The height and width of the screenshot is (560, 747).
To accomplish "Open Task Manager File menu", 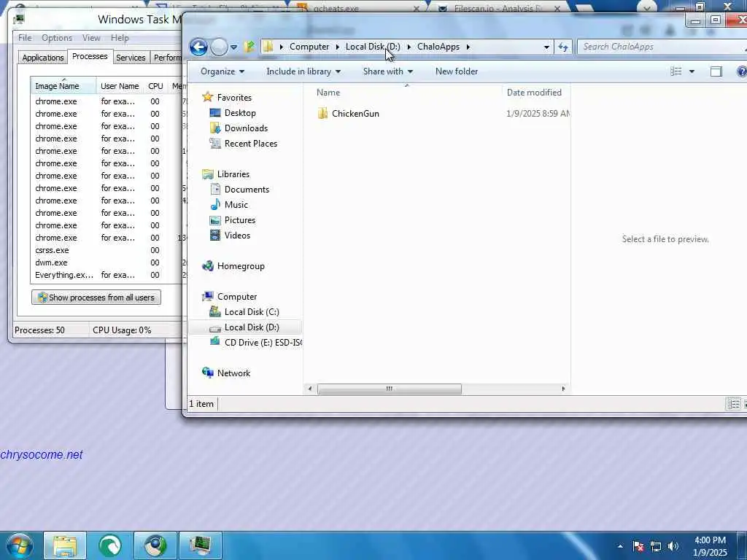I will pyautogui.click(x=25, y=38).
